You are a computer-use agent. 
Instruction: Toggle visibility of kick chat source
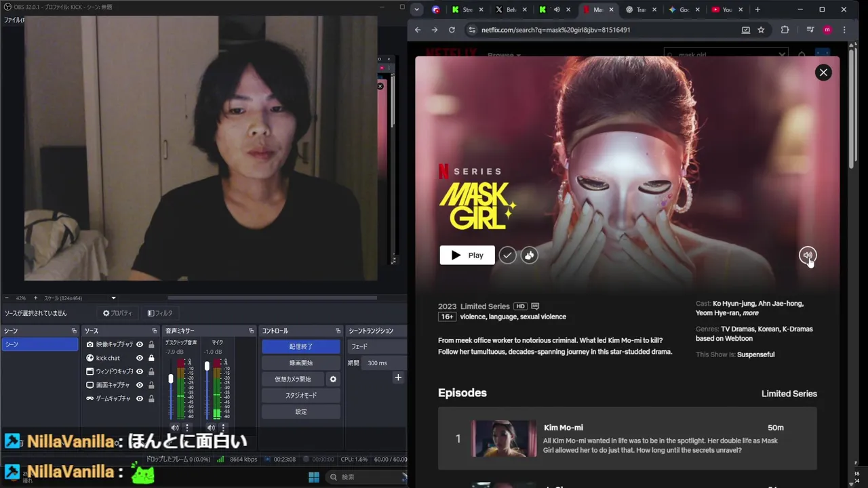[x=140, y=358]
